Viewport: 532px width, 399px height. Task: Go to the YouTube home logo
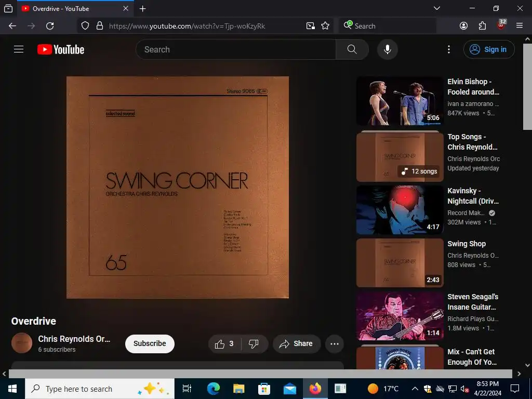[61, 49]
